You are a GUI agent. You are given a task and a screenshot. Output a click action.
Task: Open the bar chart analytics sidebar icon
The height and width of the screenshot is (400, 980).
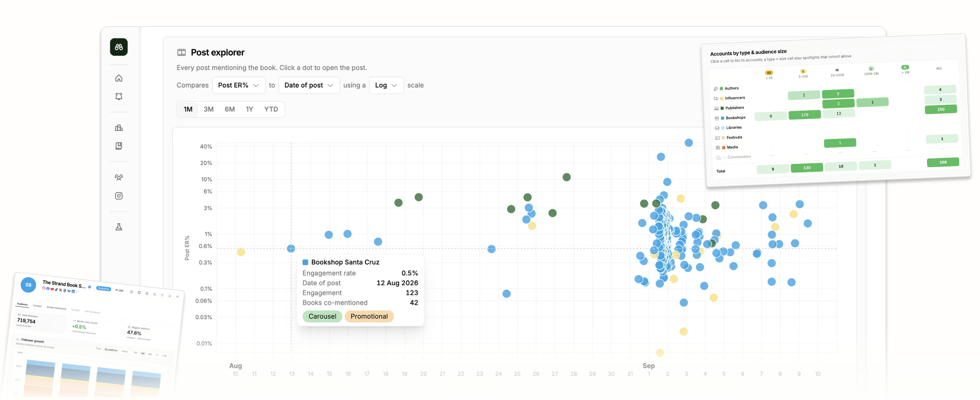point(119,128)
